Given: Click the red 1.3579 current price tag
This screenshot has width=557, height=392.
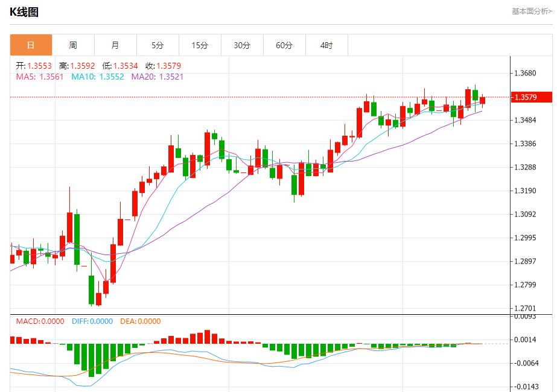Looking at the screenshot, I should (x=532, y=97).
